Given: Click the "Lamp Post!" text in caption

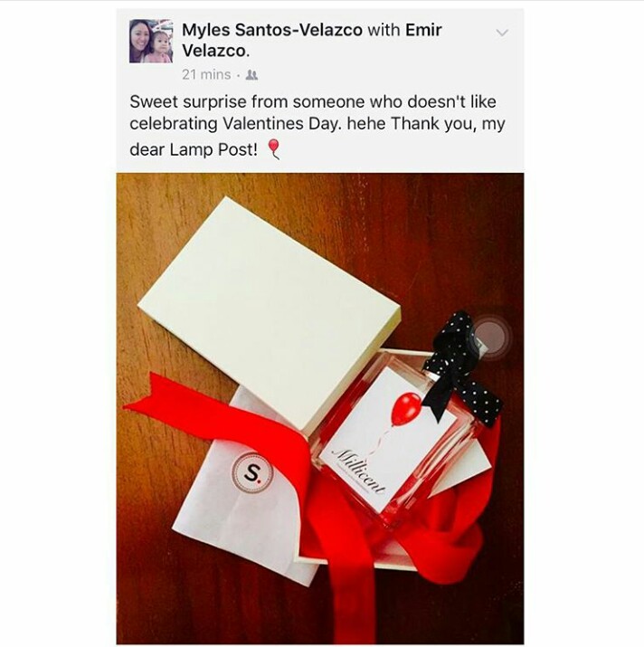Looking at the screenshot, I should point(213,149).
